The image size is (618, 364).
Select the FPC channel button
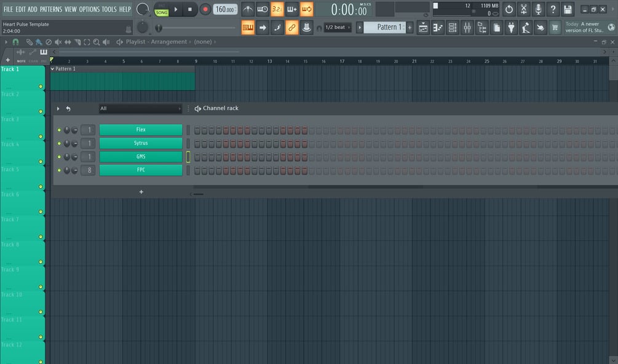(x=141, y=170)
